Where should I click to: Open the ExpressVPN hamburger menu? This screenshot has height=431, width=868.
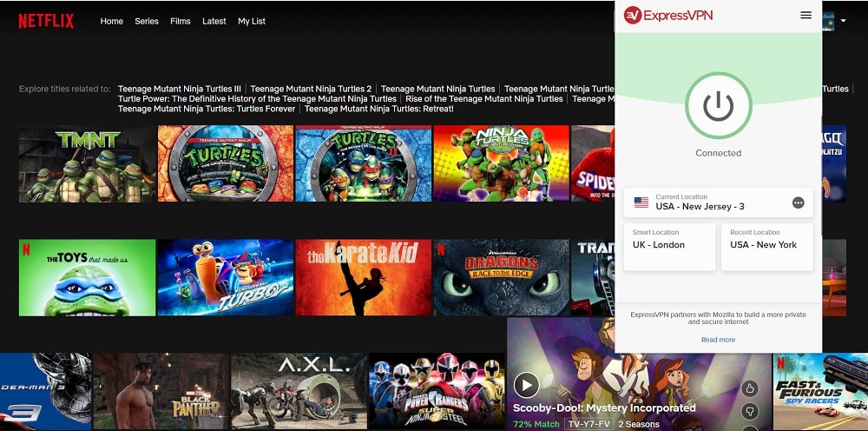point(806,15)
